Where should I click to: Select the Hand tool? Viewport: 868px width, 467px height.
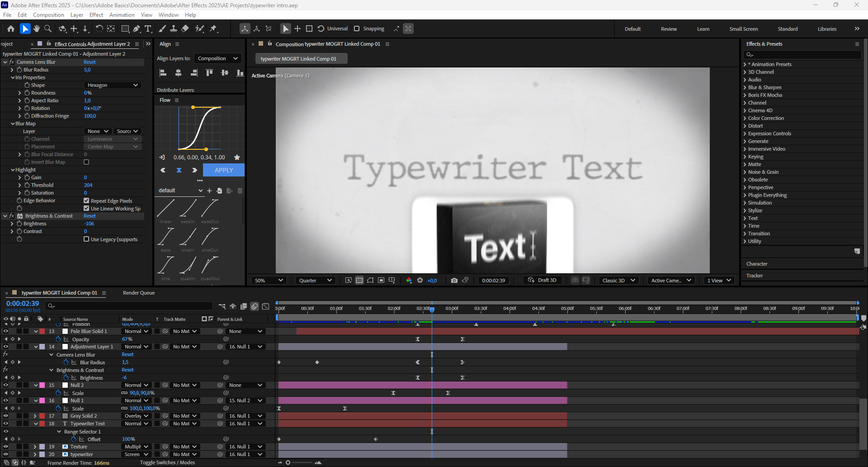pyautogui.click(x=37, y=29)
